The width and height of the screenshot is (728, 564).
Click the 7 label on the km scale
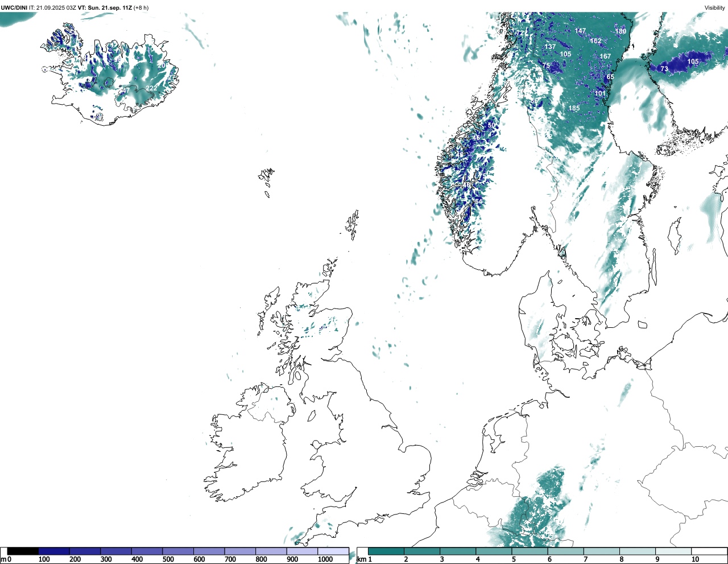point(585,559)
